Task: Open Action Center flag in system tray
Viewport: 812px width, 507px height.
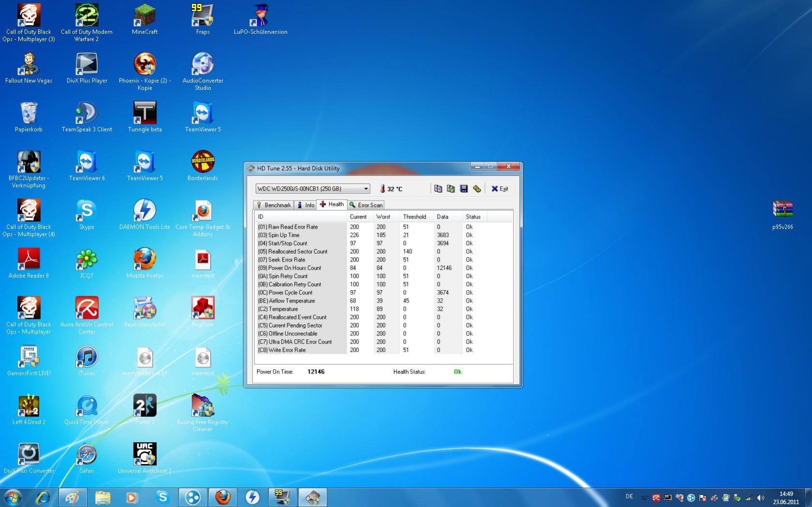Action: (x=703, y=497)
